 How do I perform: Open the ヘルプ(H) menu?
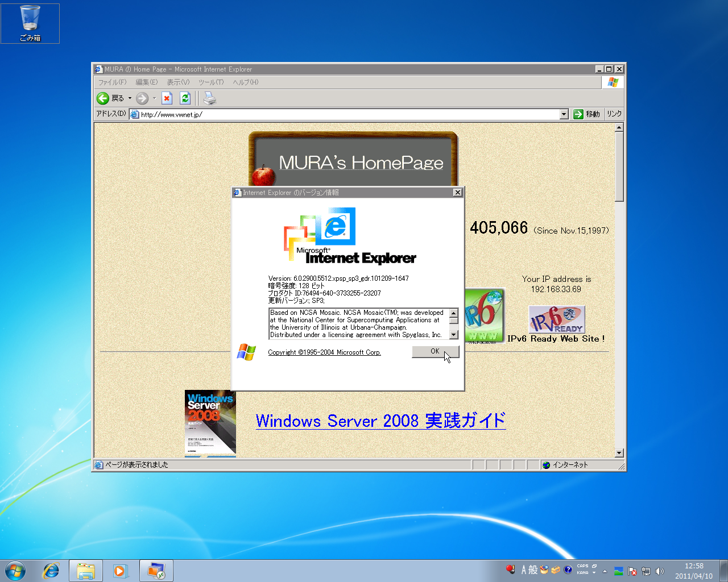pyautogui.click(x=245, y=82)
